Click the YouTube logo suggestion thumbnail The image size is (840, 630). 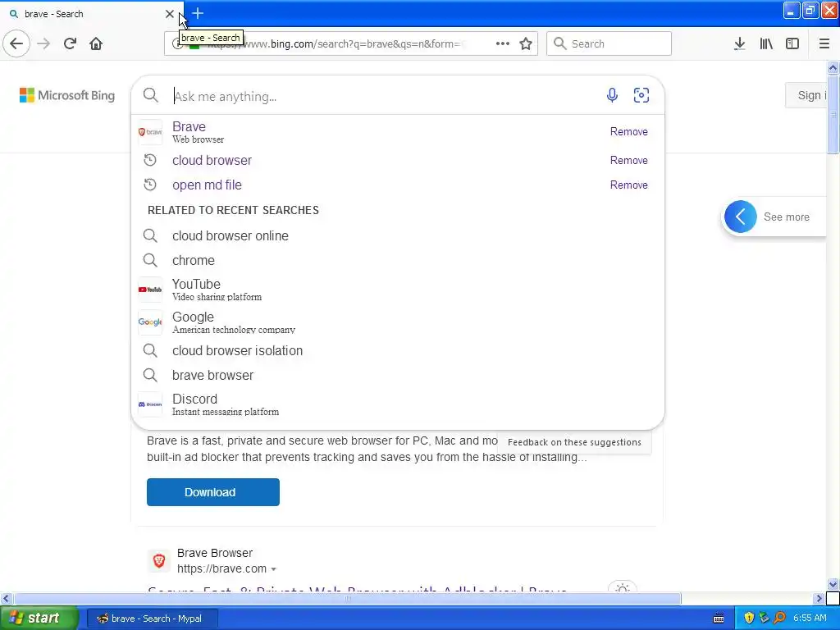pyautogui.click(x=150, y=290)
